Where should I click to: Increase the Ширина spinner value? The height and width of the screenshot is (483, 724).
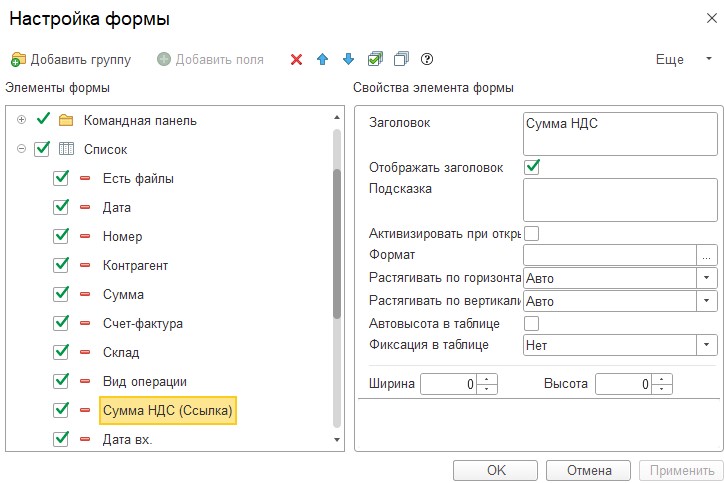point(487,378)
